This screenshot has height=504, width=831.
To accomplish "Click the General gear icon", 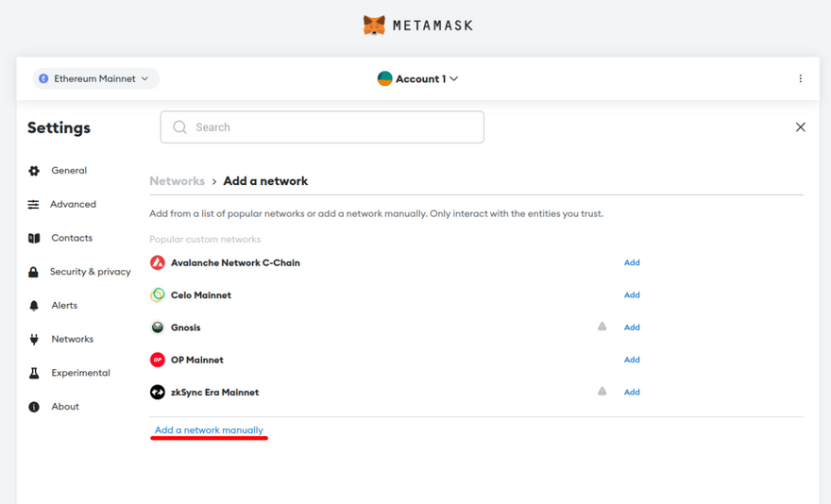I will pyautogui.click(x=34, y=171).
